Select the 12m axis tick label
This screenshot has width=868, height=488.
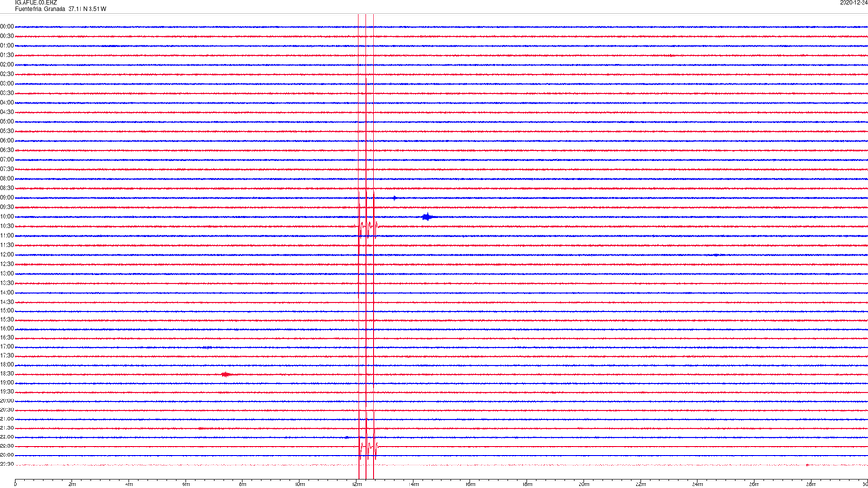click(356, 484)
